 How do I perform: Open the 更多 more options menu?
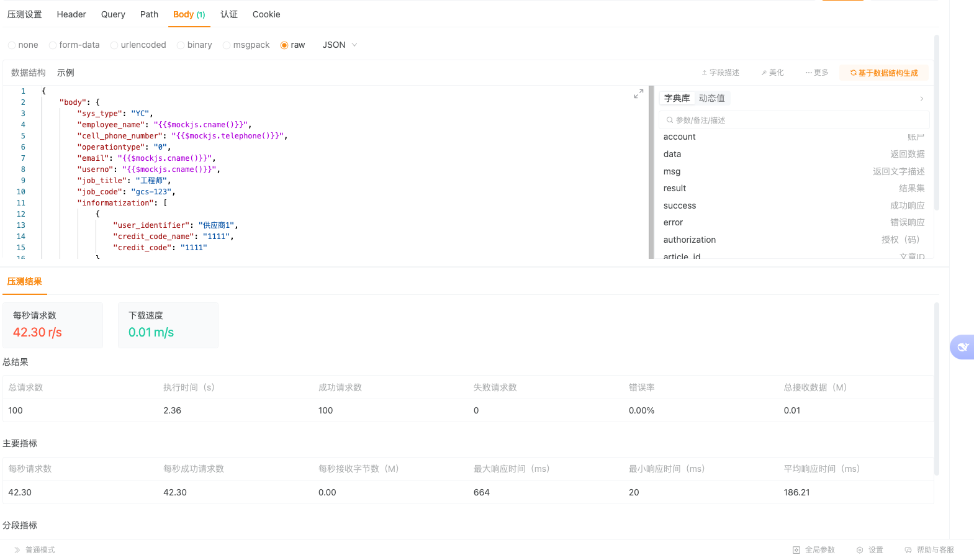pos(817,73)
